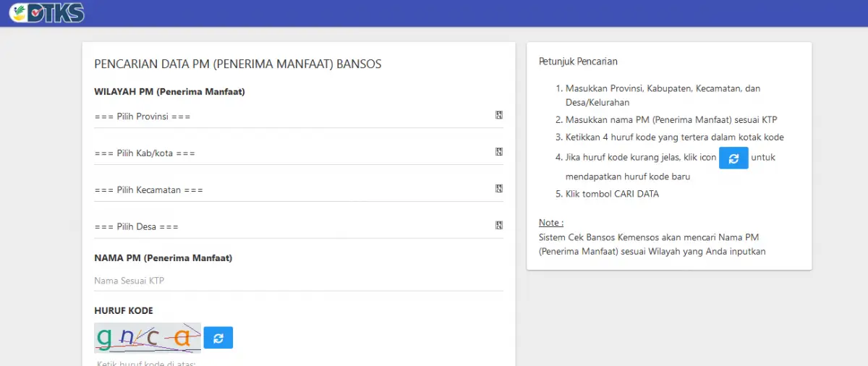Click the HURUF KODE label

click(124, 310)
